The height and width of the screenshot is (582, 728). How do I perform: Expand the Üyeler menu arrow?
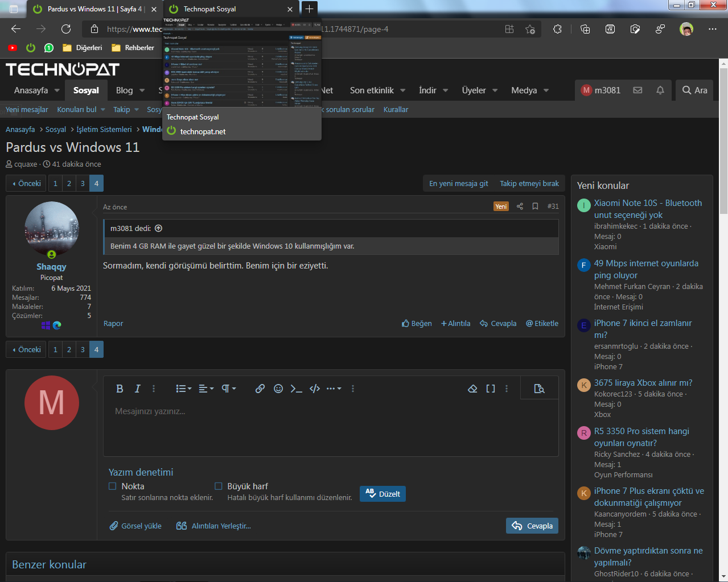coord(495,90)
